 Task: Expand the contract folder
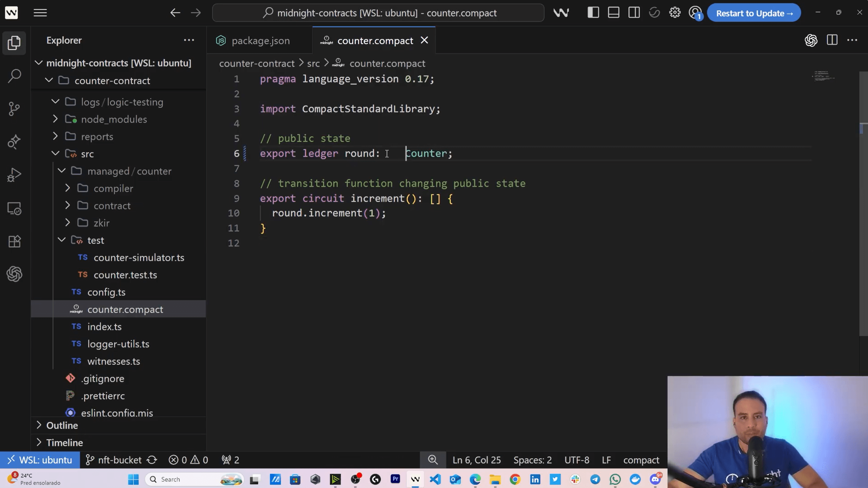[68, 205]
